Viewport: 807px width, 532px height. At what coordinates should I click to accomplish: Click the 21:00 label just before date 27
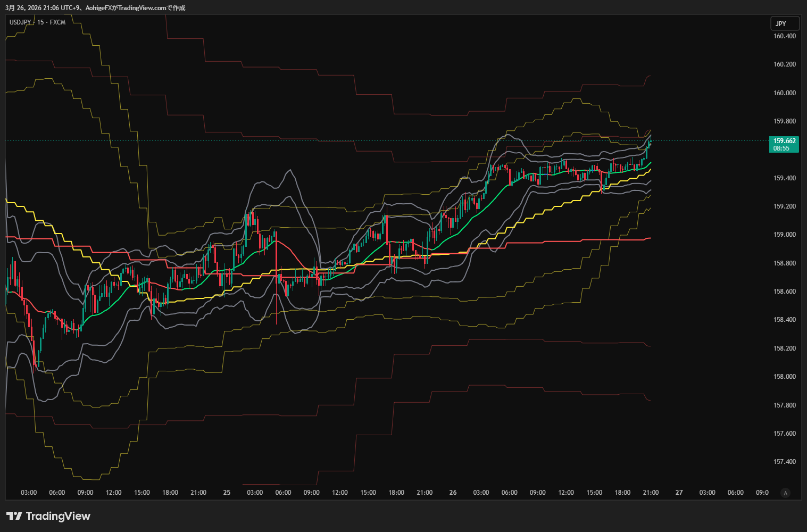pos(651,493)
